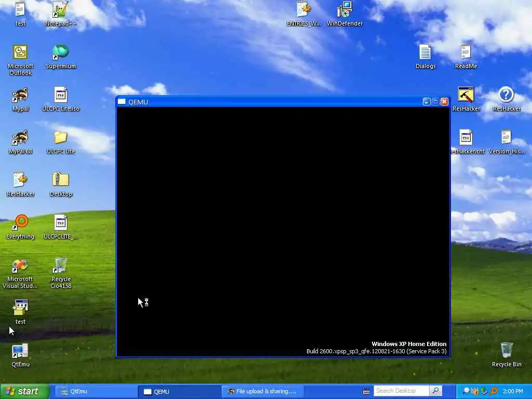Switch to File upload & sharing taskbar window
Viewport: 532px width, 399px height.
click(262, 392)
